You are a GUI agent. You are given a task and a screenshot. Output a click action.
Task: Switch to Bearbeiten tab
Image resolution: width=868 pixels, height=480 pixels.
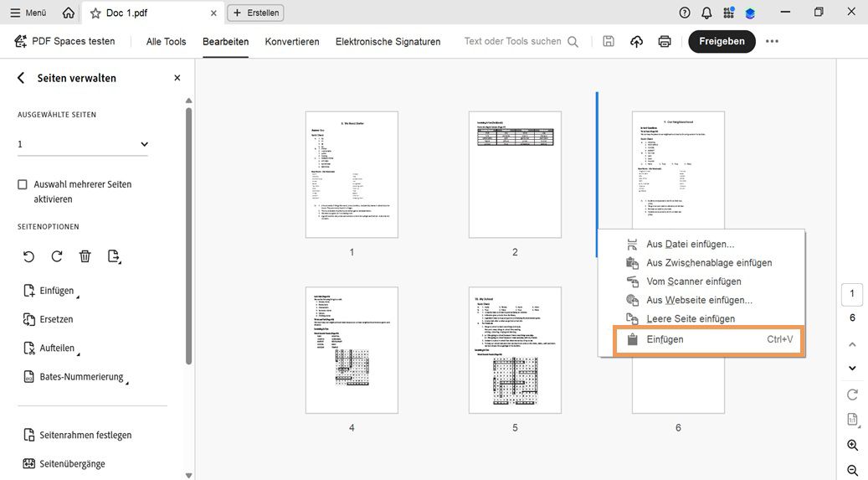pyautogui.click(x=225, y=42)
